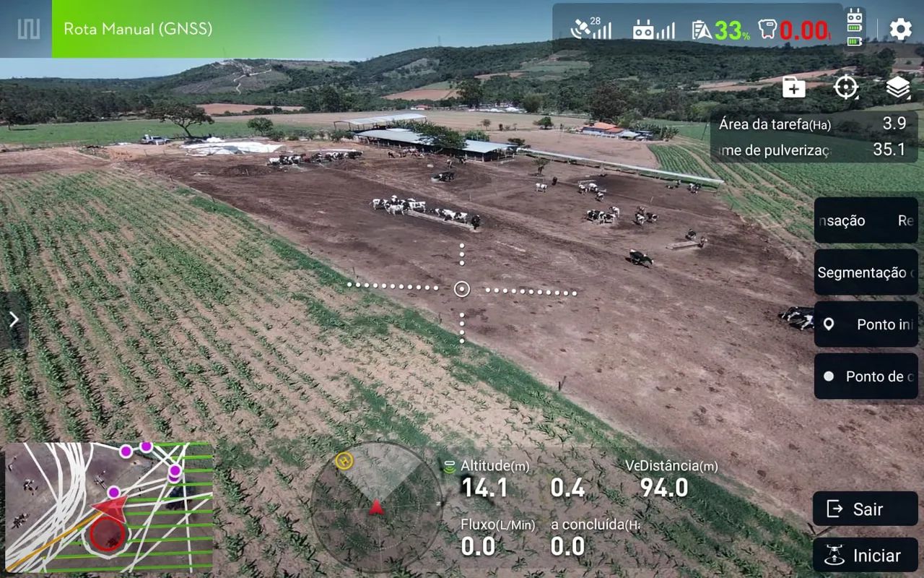
Task: Click the add folder icon
Action: point(793,87)
